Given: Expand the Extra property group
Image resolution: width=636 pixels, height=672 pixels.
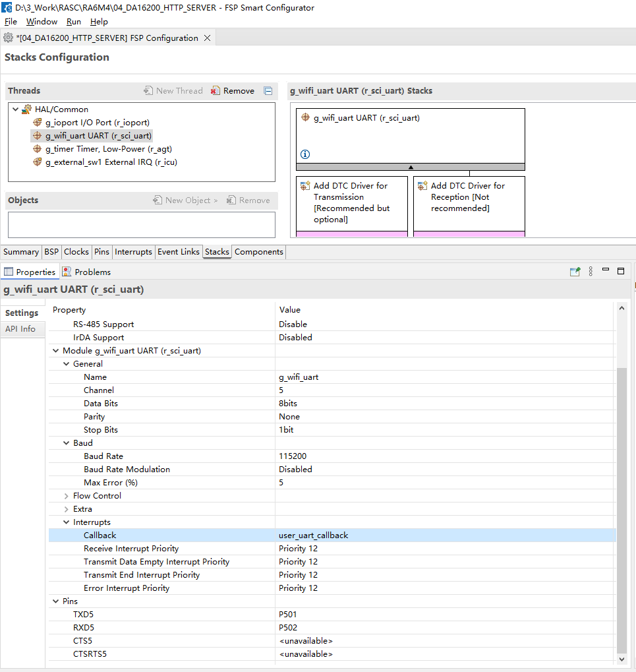Looking at the screenshot, I should pyautogui.click(x=67, y=509).
